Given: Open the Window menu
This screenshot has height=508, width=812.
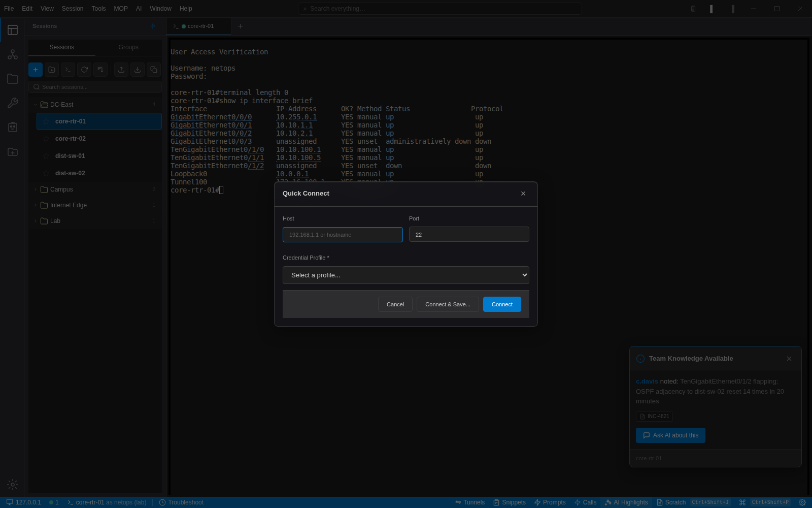Looking at the screenshot, I should 160,9.
